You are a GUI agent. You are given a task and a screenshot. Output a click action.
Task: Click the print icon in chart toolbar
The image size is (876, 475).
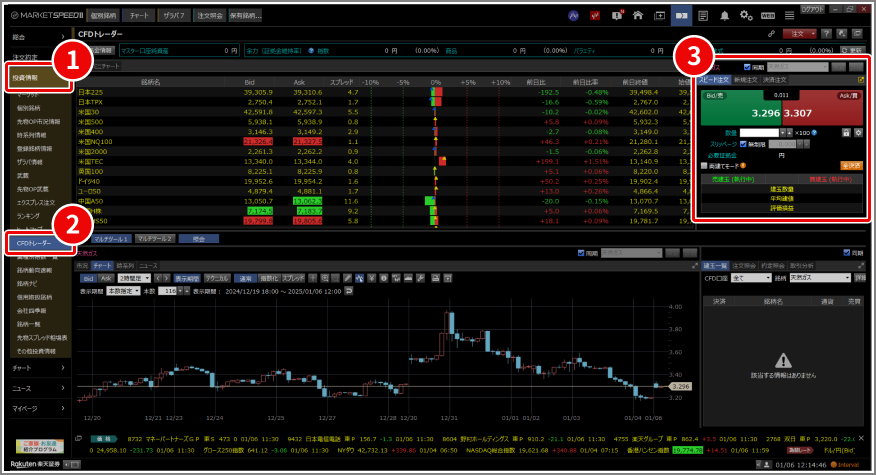435,278
